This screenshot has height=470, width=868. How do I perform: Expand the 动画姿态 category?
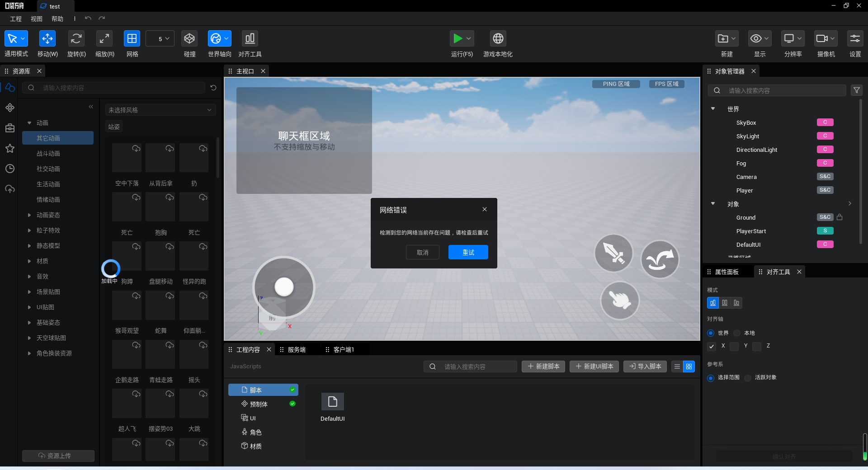coord(29,215)
